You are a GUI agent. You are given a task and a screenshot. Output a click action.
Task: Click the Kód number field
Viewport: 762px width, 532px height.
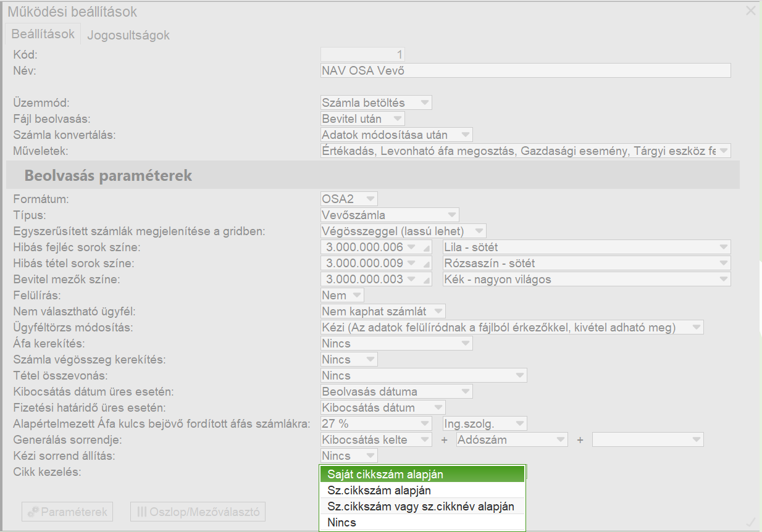pos(362,54)
